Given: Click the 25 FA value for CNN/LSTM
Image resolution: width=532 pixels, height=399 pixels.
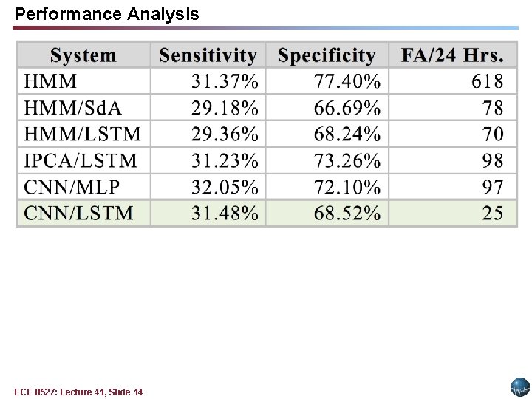Looking at the screenshot, I should [493, 214].
